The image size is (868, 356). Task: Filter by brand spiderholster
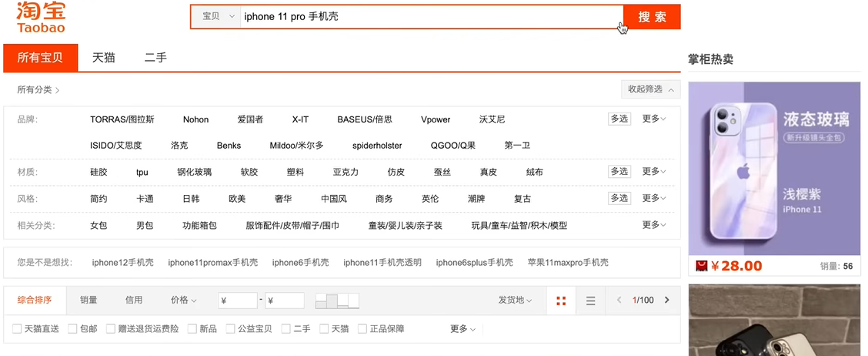pyautogui.click(x=377, y=146)
